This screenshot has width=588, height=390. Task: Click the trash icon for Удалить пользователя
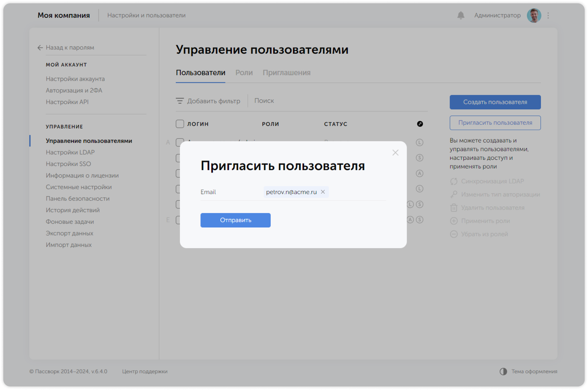point(454,207)
